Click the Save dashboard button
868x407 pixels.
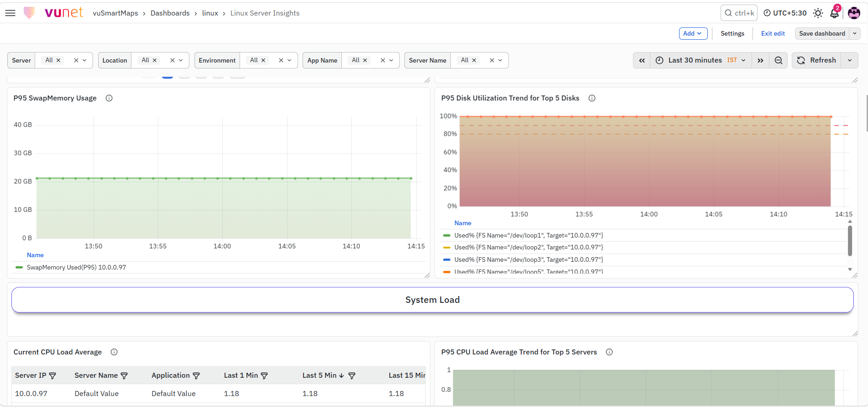(822, 33)
